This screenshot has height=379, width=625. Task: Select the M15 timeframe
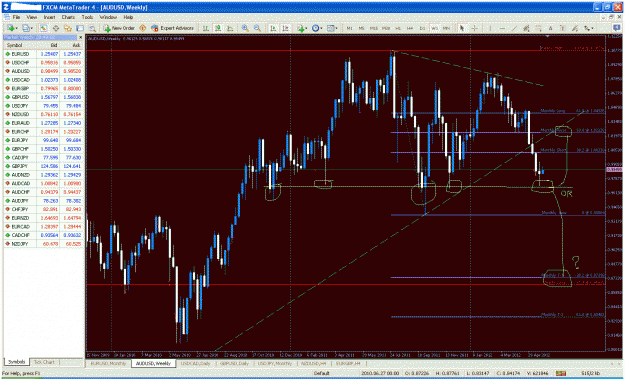tap(374, 28)
